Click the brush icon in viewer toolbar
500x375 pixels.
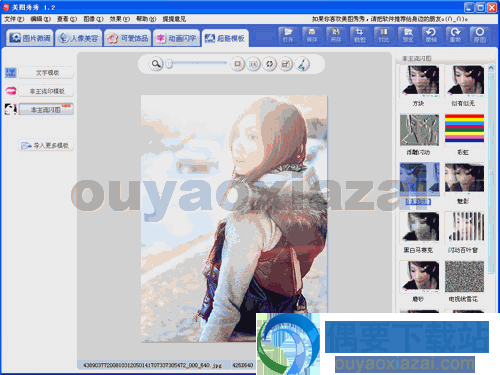(x=302, y=64)
